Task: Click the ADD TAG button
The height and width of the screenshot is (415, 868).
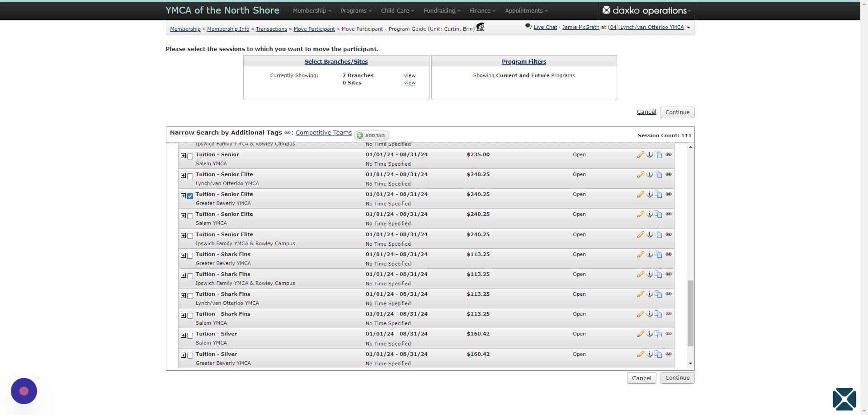Action: 371,135
